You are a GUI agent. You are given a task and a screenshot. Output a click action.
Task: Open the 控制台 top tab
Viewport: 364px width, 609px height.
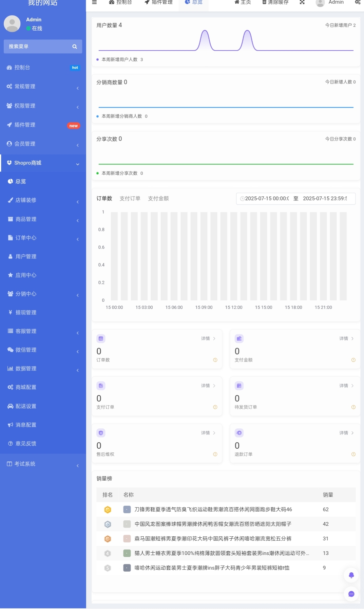(x=120, y=2)
